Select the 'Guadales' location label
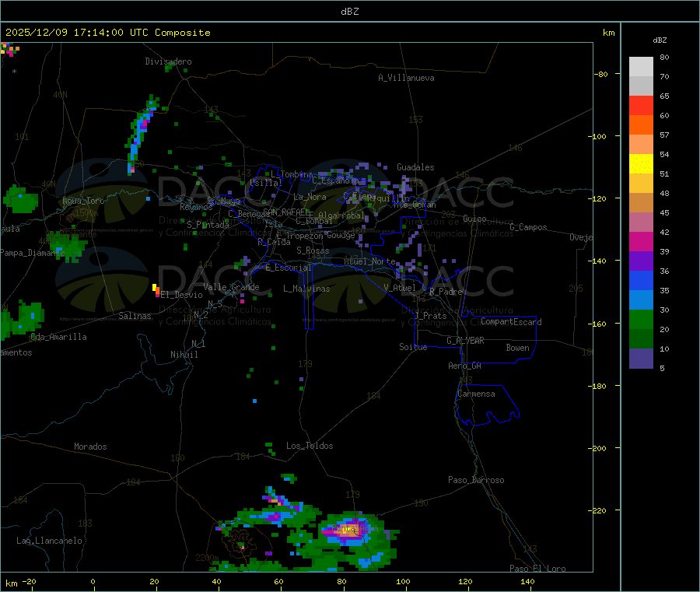The height and width of the screenshot is (592, 700). point(415,167)
